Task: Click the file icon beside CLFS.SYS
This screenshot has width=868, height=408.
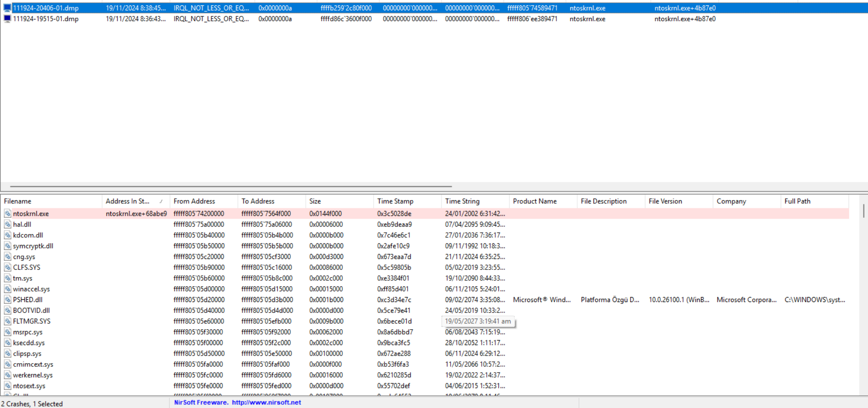Action: coord(8,268)
